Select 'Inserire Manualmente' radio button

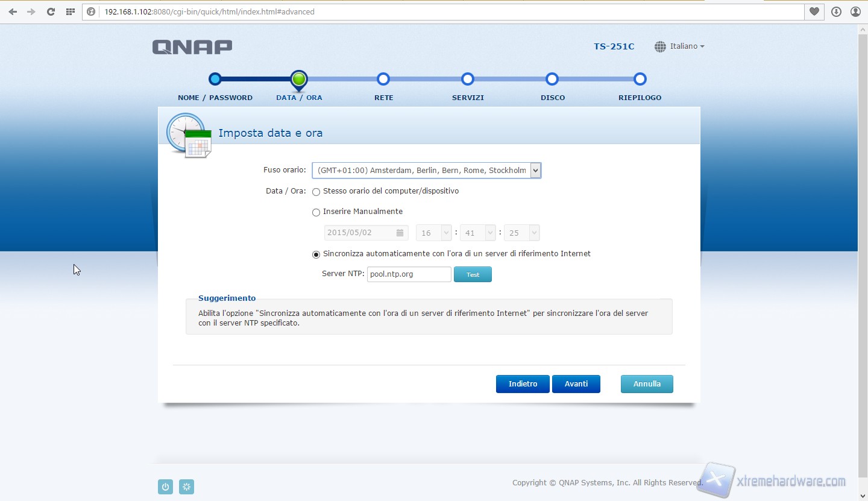[x=316, y=212]
